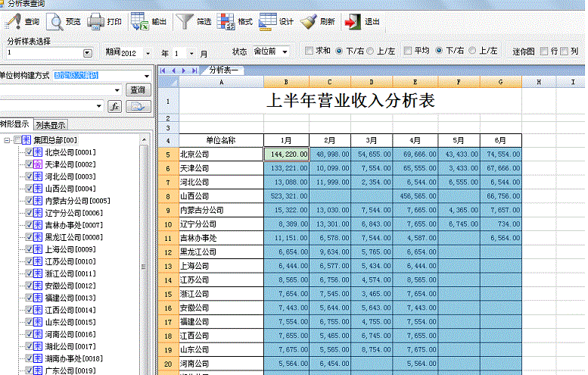
Task: Enable the 平均 average checkbox
Action: [x=408, y=51]
